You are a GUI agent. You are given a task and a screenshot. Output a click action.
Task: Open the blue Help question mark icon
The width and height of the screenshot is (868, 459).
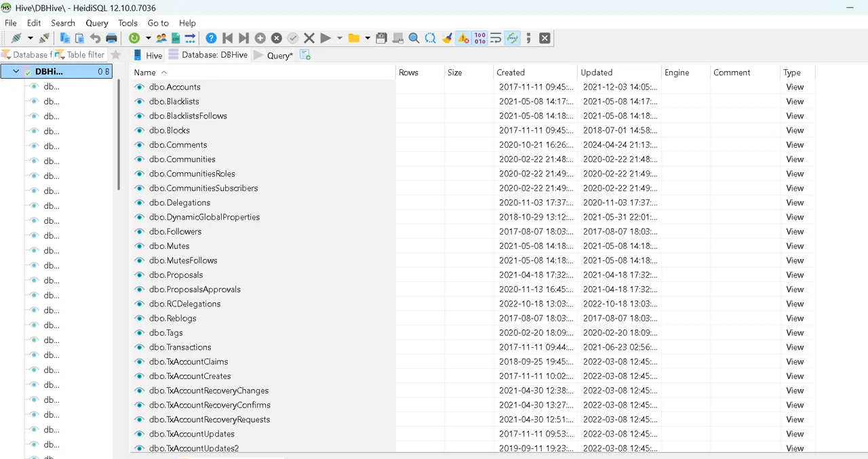coord(212,38)
